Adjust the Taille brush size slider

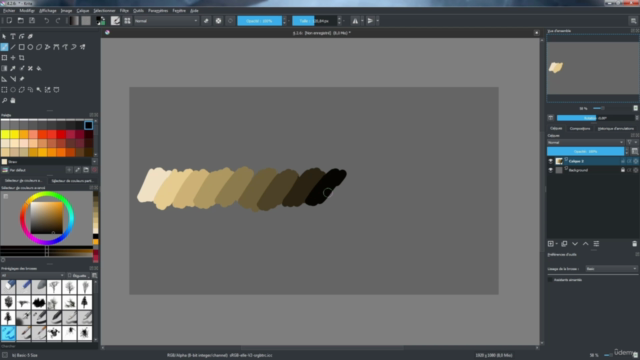[314, 21]
